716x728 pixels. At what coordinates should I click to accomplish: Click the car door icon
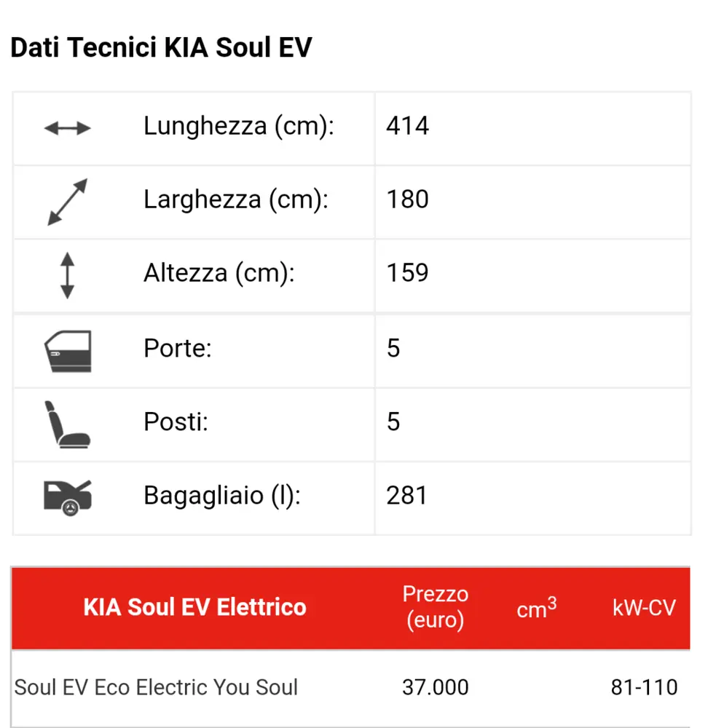pyautogui.click(x=68, y=351)
